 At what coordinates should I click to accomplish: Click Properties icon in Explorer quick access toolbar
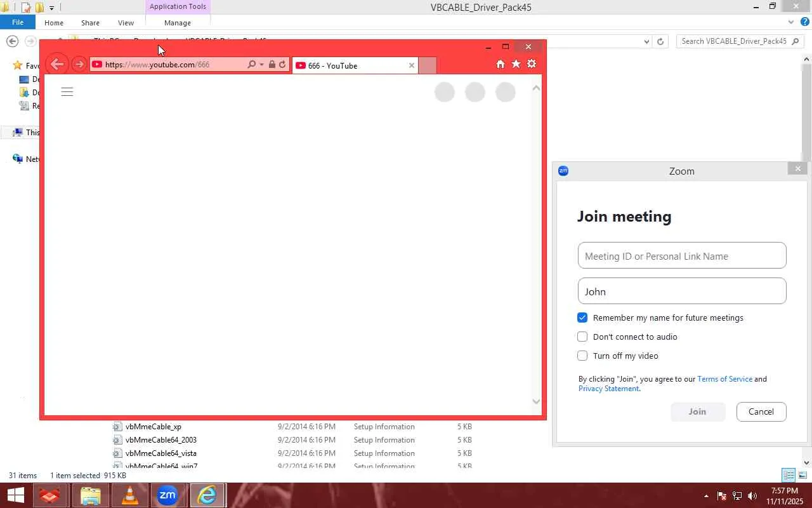coord(26,8)
